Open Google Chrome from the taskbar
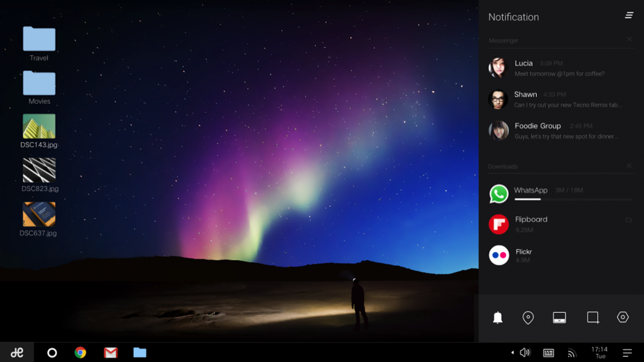The image size is (644, 362). coord(81,352)
